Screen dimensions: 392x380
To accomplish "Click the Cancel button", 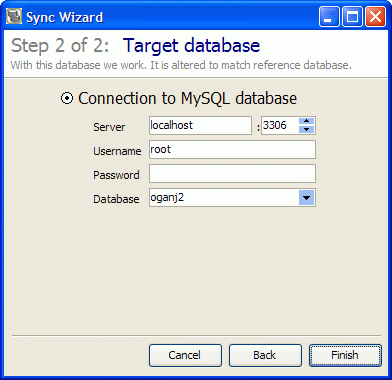I will pyautogui.click(x=185, y=355).
